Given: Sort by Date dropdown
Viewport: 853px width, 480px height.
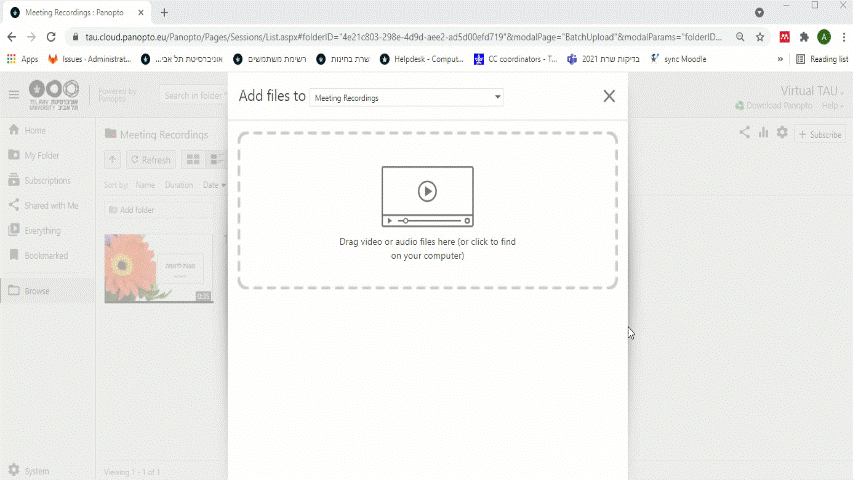Looking at the screenshot, I should click(x=214, y=185).
